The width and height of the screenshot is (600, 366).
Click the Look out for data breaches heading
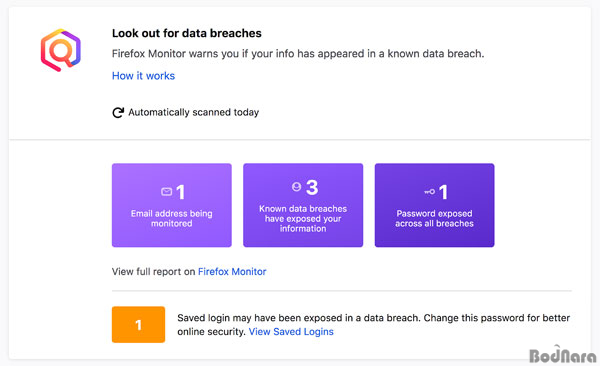(x=187, y=33)
